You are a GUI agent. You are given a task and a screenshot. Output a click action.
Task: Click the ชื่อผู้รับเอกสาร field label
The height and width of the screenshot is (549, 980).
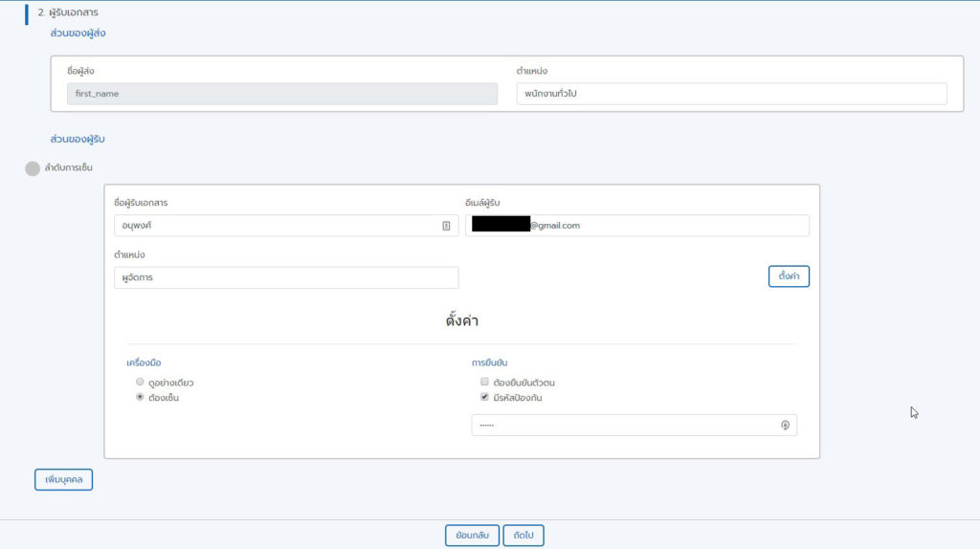click(141, 203)
